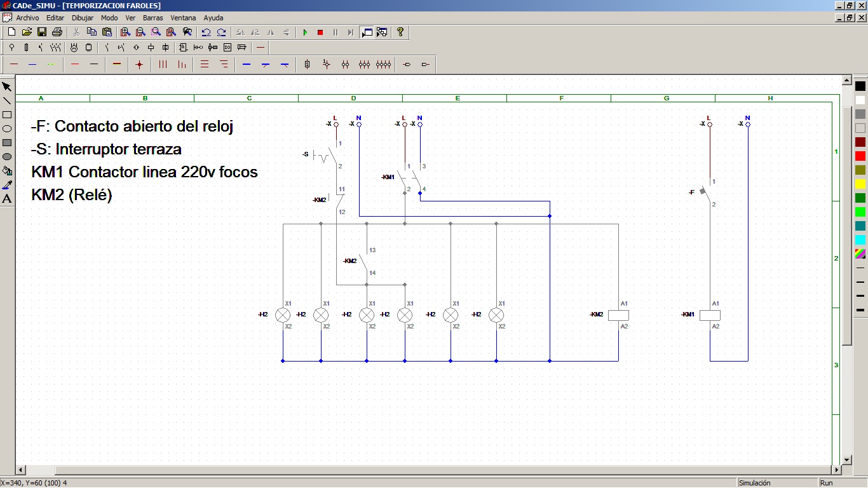
Task: Open the Ventana menu
Action: click(183, 18)
